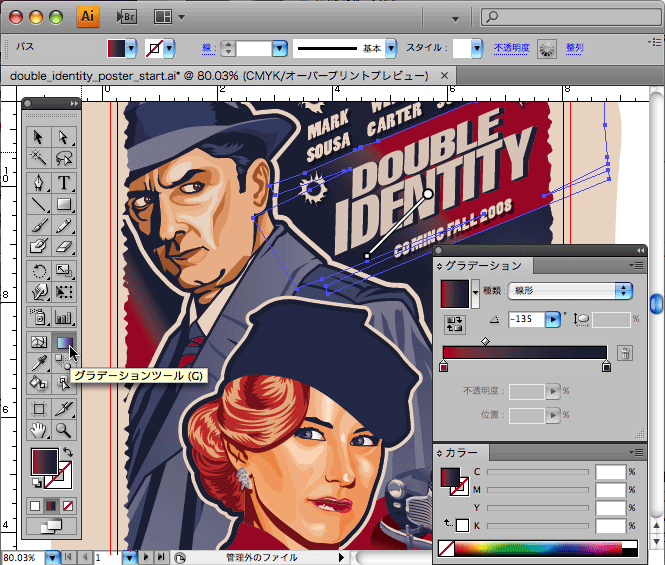This screenshot has height=565, width=665.
Task: Open workspace switcher dropdown arrow
Action: tap(455, 19)
